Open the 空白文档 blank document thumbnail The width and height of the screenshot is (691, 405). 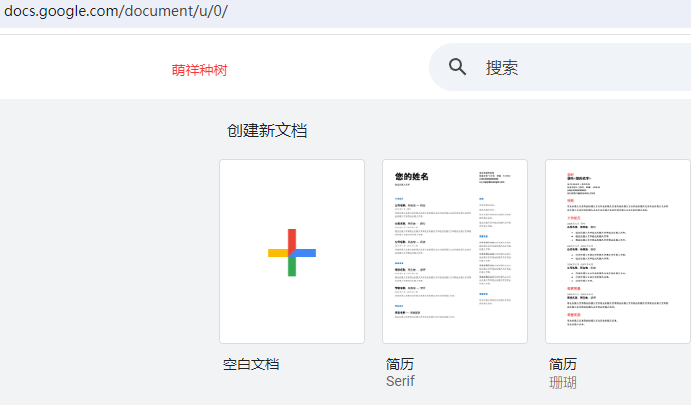point(292,251)
